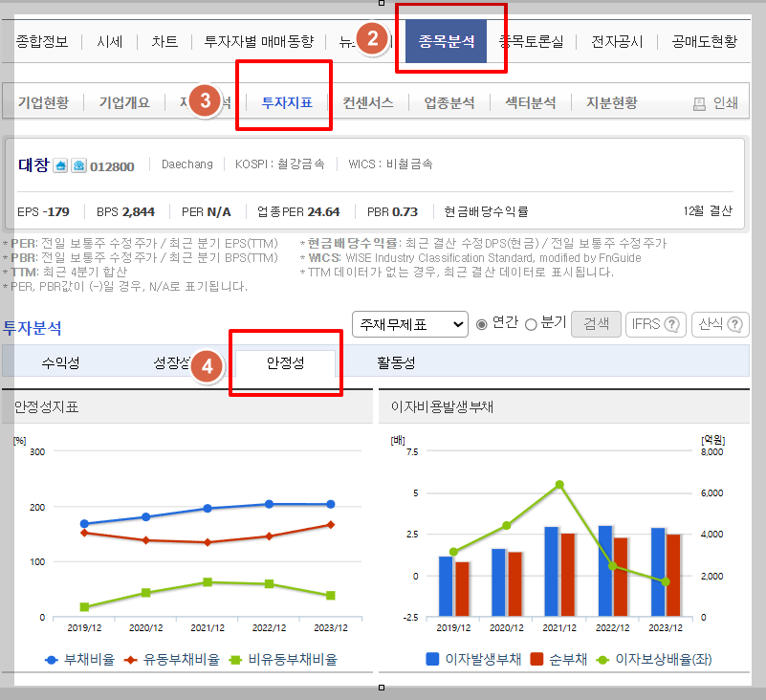Toggle 비유동부채비율 legend series
Viewport: 766px width, 700px height.
click(283, 660)
